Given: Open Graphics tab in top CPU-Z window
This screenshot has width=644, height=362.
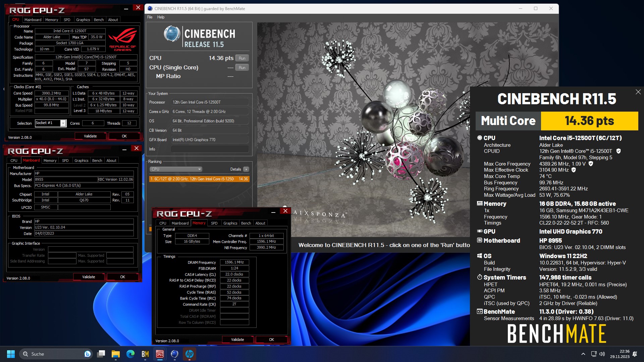Looking at the screenshot, I should (x=83, y=20).
